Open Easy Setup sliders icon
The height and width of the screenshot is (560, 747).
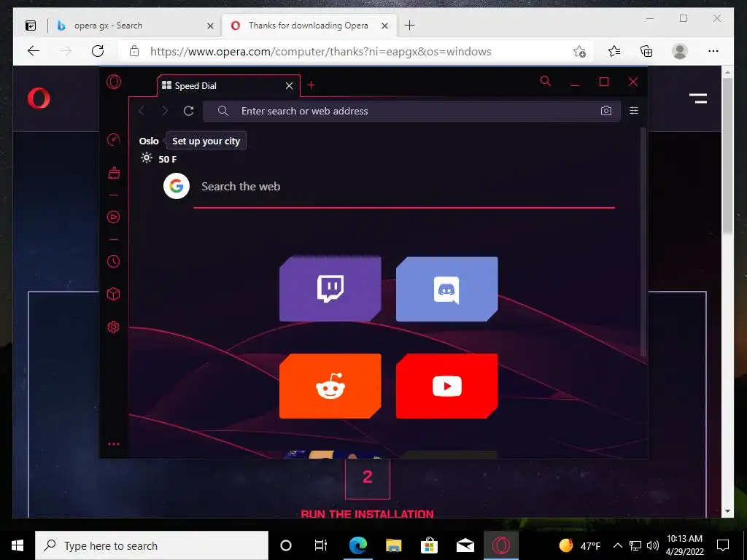pyautogui.click(x=634, y=111)
